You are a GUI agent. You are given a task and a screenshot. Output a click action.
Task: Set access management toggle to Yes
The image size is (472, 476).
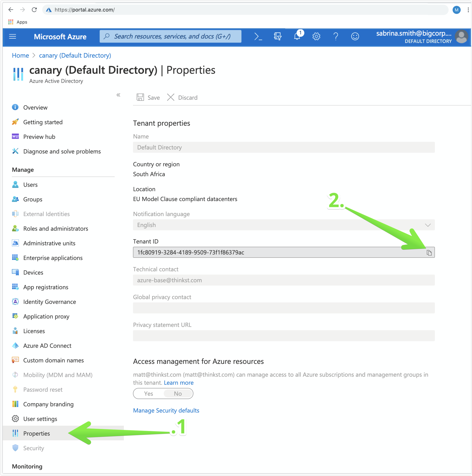pos(149,394)
